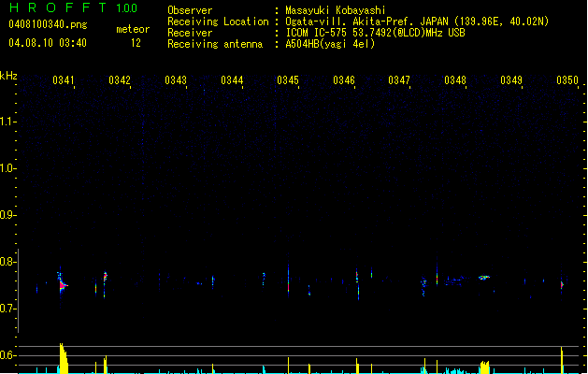Viewport: 588px width, 374px height.
Task: Click the 0343 time marker
Action: click(x=176, y=80)
